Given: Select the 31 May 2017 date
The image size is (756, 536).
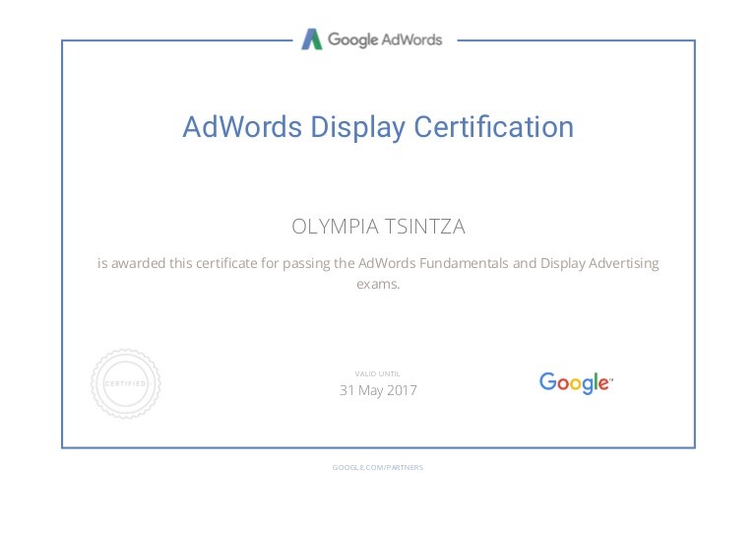Looking at the screenshot, I should tap(378, 390).
